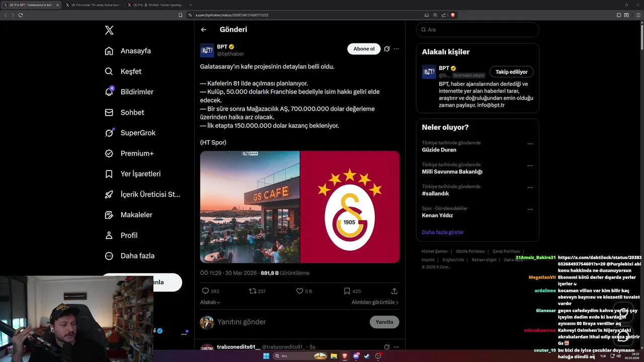
Task: Like the post with the heart icon
Action: pyautogui.click(x=299, y=291)
